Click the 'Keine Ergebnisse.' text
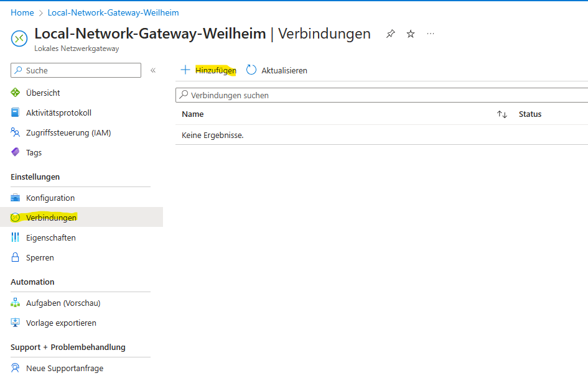The width and height of the screenshot is (588, 391). (x=213, y=135)
